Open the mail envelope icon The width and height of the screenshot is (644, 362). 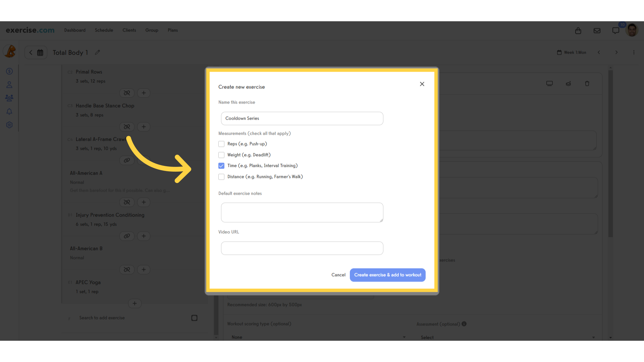click(597, 31)
